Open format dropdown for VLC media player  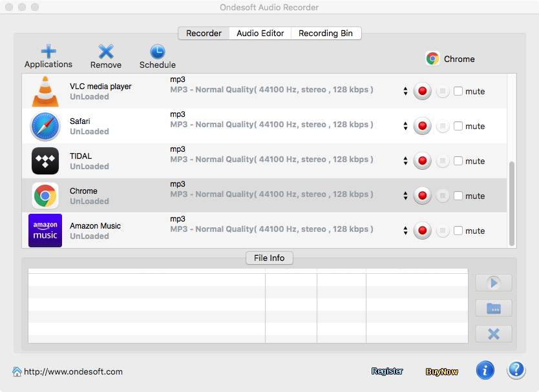406,91
